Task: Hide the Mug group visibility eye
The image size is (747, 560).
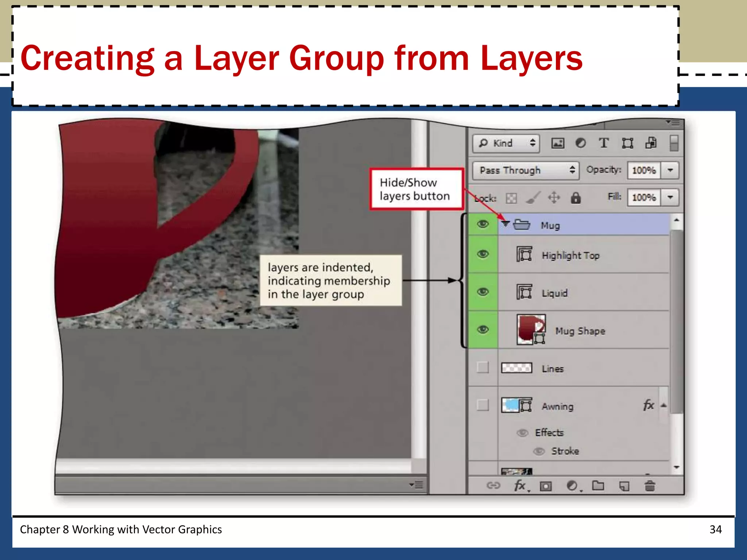Action: [x=483, y=224]
